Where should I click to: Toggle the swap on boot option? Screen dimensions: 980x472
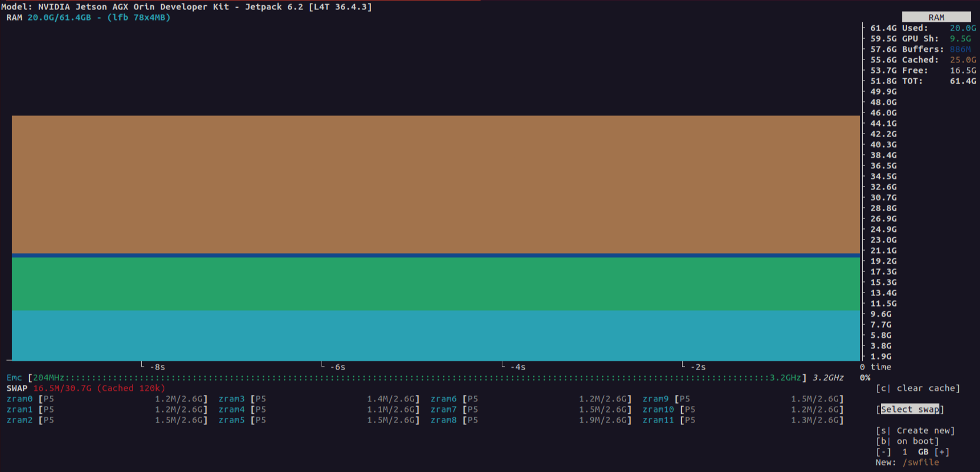(907, 441)
